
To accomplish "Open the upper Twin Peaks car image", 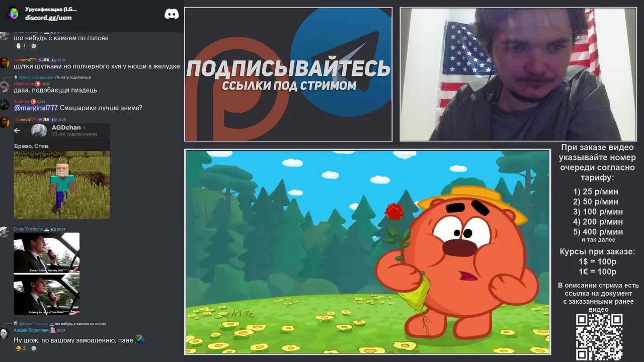I will (x=46, y=252).
